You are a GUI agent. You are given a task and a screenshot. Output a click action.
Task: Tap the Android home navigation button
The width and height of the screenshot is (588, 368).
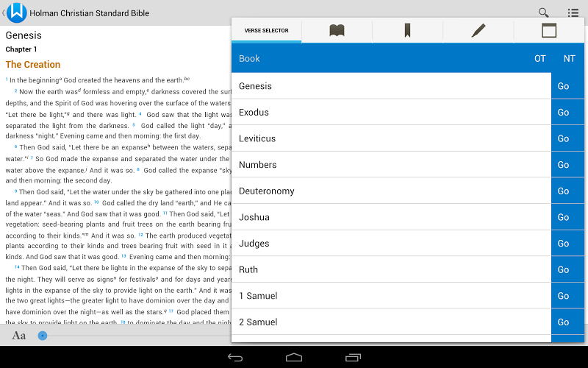pyautogui.click(x=294, y=357)
